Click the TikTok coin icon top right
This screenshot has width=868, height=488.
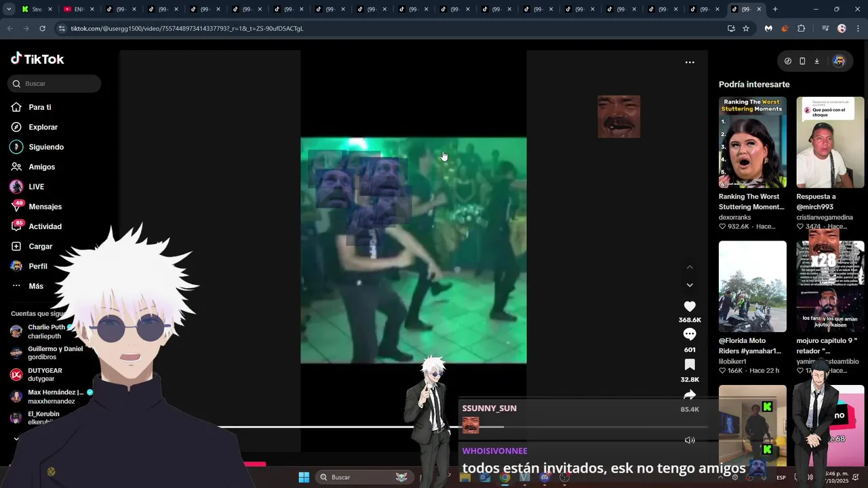click(788, 61)
